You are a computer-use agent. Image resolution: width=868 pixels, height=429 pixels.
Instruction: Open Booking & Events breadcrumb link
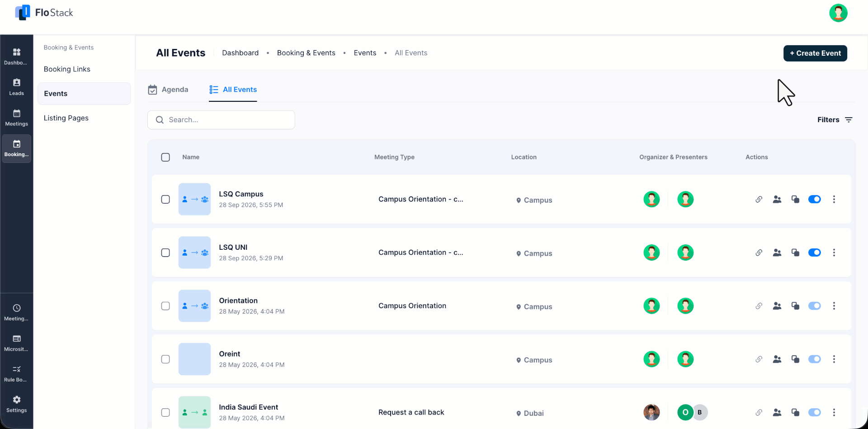point(306,53)
